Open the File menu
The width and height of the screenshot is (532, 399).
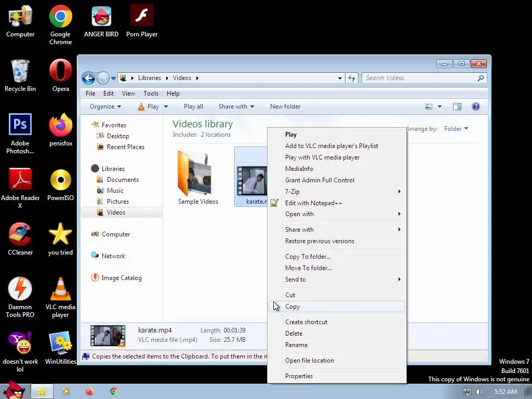(90, 94)
